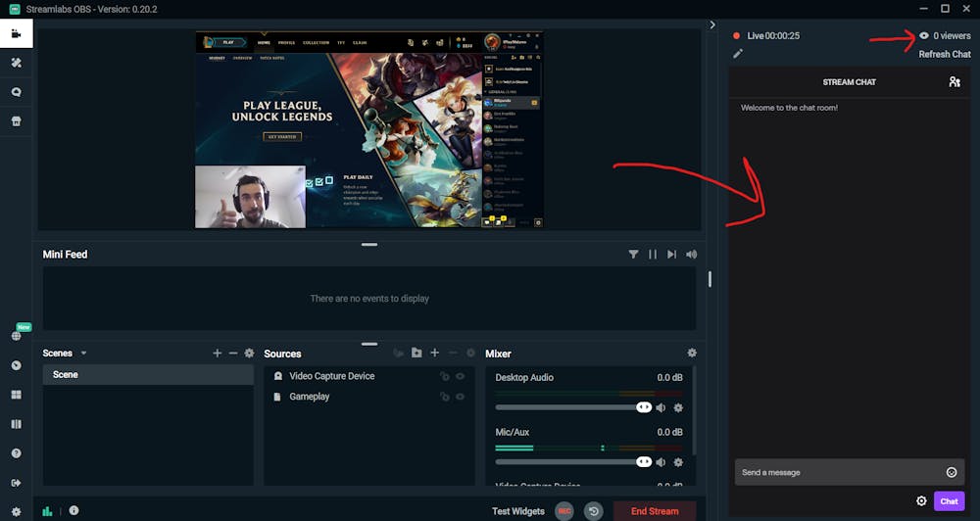This screenshot has width=980, height=521.
Task: Skip the current Mini Feed alert
Action: pyautogui.click(x=671, y=255)
